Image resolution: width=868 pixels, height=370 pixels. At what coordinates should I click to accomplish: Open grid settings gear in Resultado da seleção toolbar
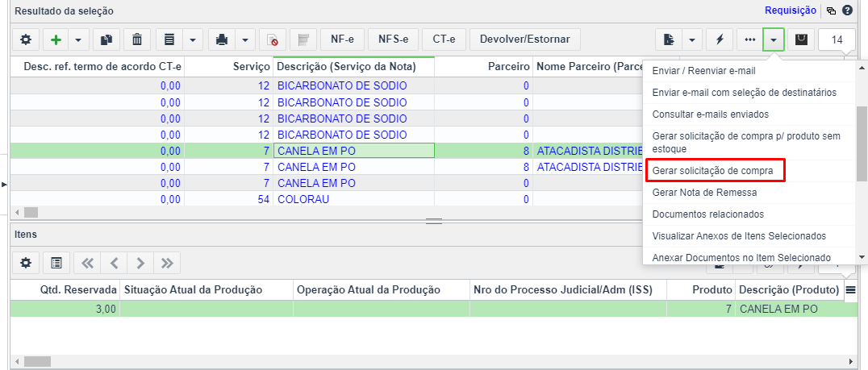pyautogui.click(x=26, y=39)
